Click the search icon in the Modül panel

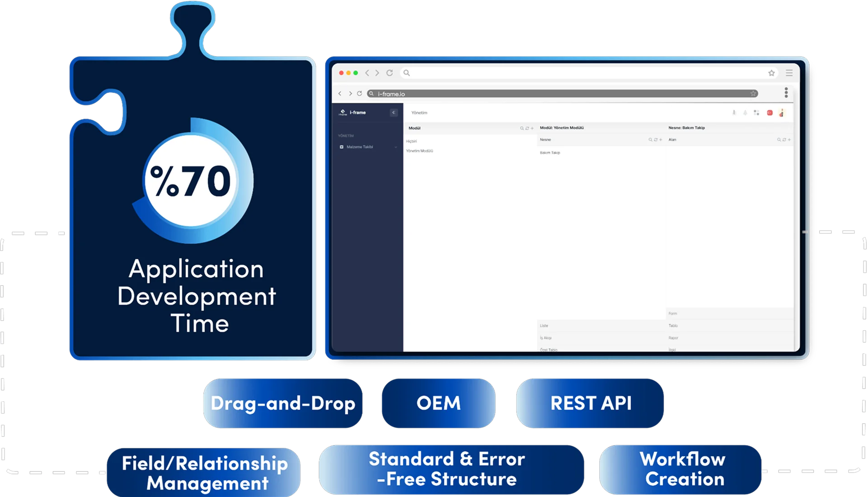coord(522,128)
